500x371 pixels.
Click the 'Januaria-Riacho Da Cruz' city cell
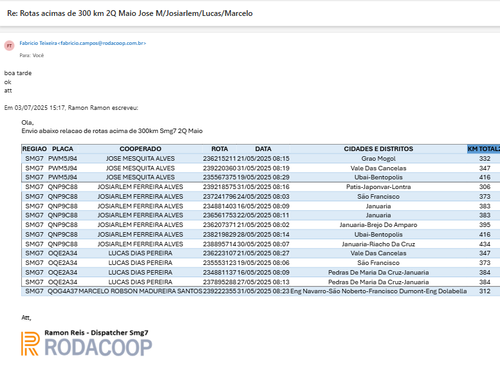(x=378, y=244)
